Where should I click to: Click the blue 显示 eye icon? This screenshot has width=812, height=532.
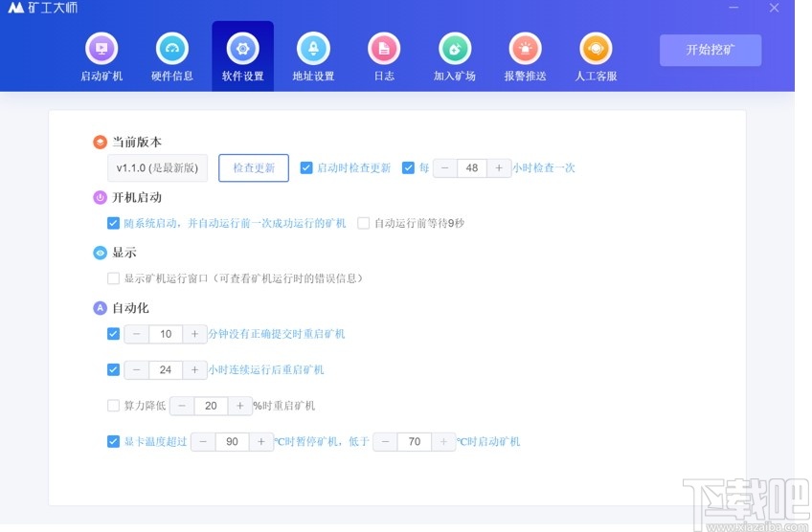coord(100,253)
